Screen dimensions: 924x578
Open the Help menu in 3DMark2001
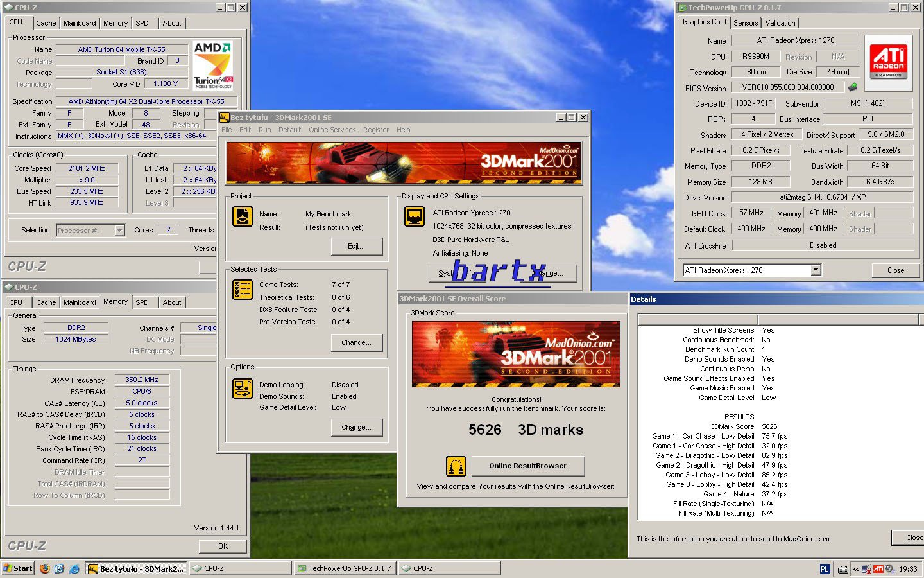tap(403, 130)
